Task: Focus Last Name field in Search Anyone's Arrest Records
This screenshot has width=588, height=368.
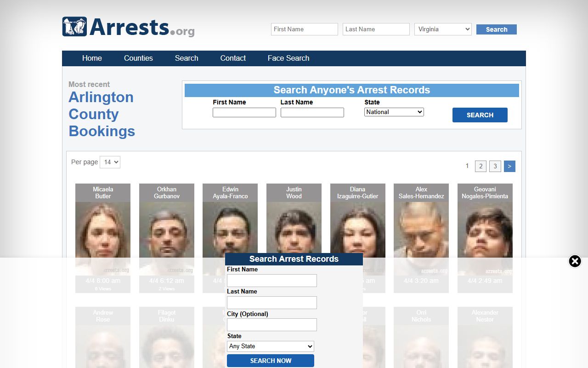Action: [x=312, y=112]
